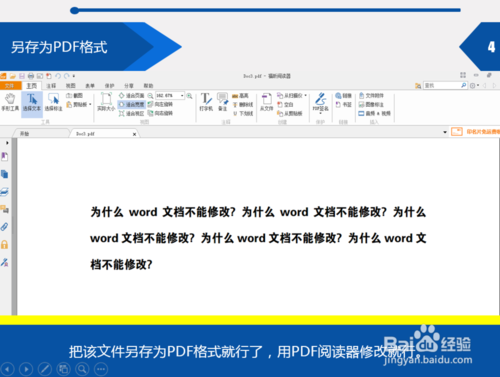Click the Undo arrow in quick access toolbar
The height and width of the screenshot is (377, 500).
pos(58,76)
